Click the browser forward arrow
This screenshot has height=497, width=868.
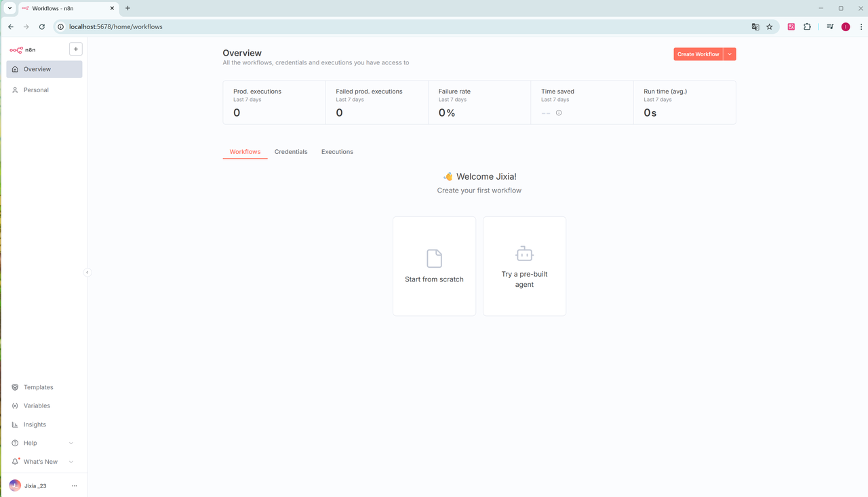coord(26,26)
